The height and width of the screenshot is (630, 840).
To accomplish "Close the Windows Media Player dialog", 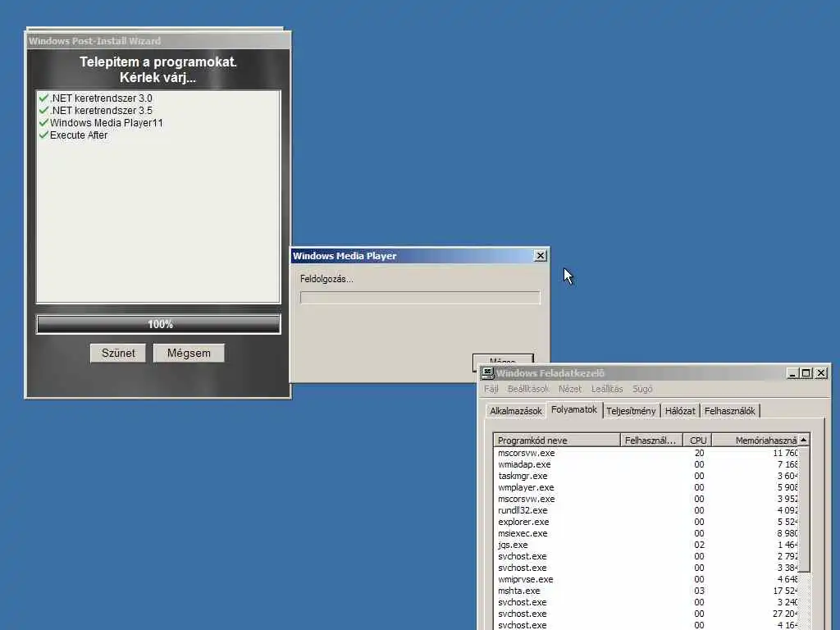I will tap(541, 256).
